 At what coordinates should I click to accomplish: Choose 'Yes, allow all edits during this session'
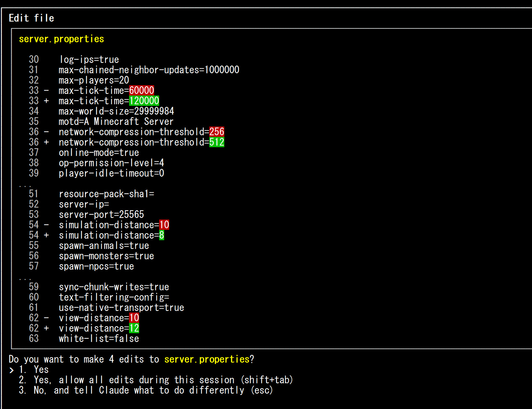pos(163,380)
